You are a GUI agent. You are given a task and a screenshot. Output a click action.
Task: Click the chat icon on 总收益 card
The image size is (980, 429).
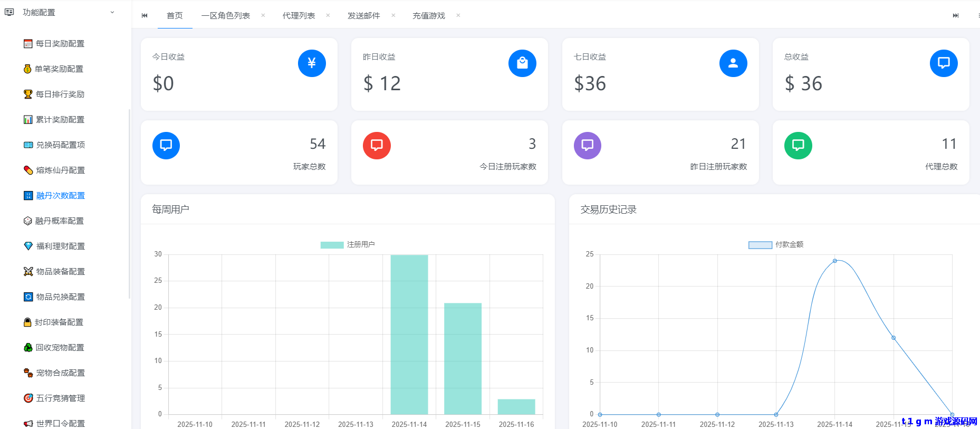tap(943, 63)
